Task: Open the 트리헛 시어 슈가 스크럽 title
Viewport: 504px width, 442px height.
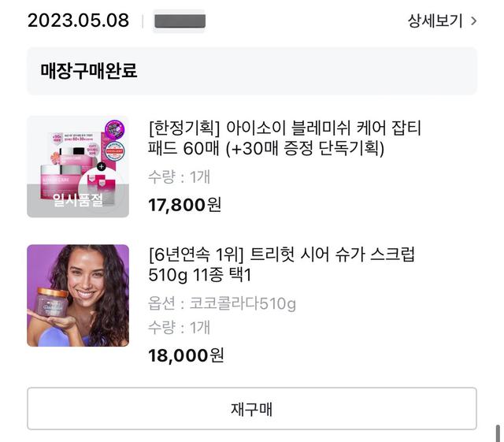Action: click(x=281, y=265)
